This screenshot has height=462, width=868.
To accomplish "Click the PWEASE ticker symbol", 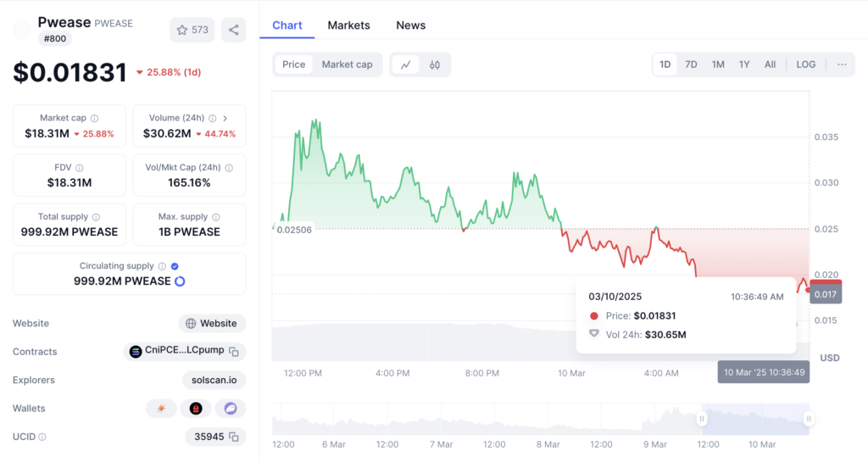I will tap(114, 24).
